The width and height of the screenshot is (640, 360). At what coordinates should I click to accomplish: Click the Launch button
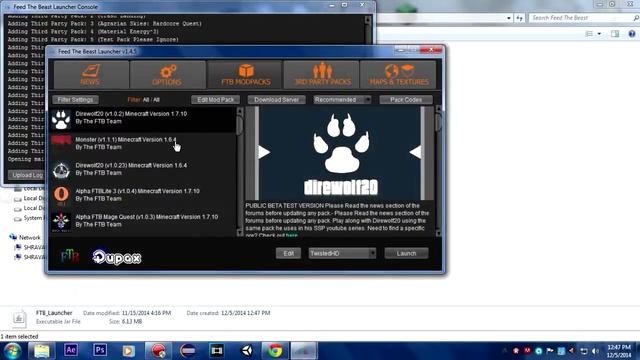click(x=406, y=253)
